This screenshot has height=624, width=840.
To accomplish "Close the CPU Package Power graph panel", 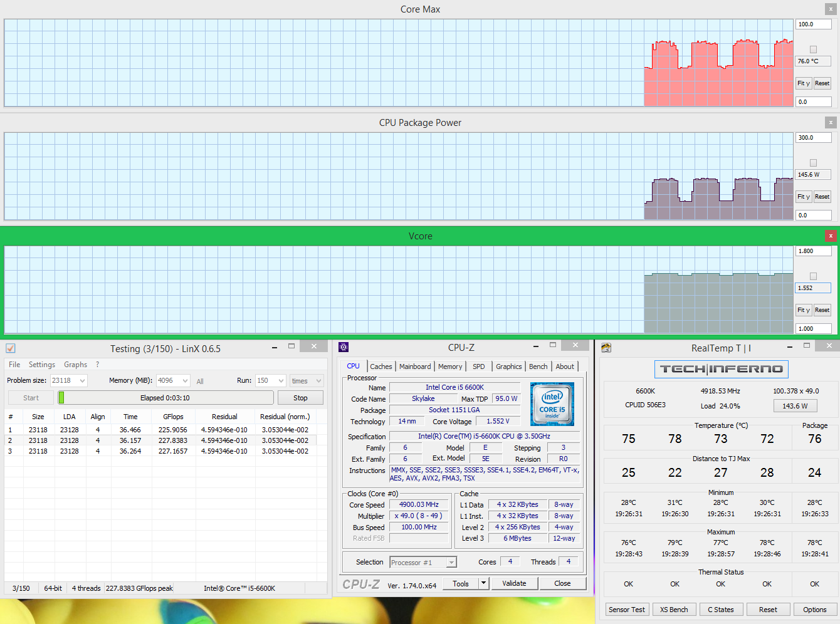I will (831, 123).
